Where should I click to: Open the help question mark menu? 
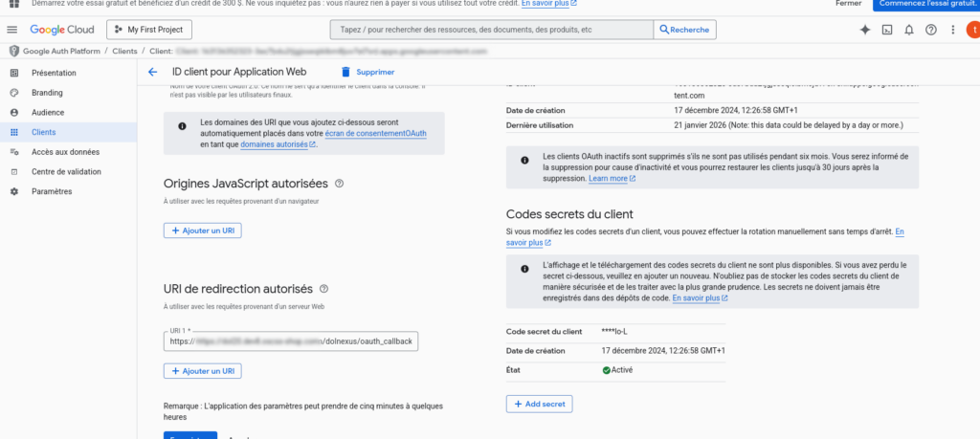coord(930,30)
